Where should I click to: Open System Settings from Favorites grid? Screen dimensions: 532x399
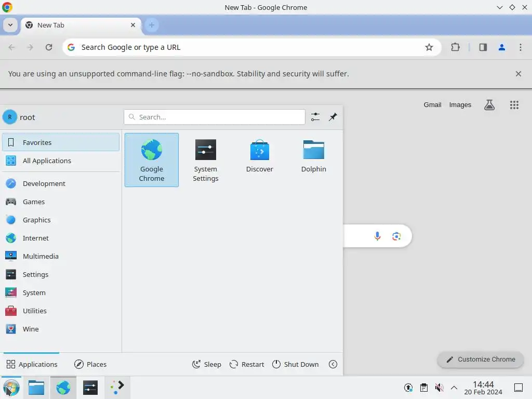pyautogui.click(x=205, y=160)
